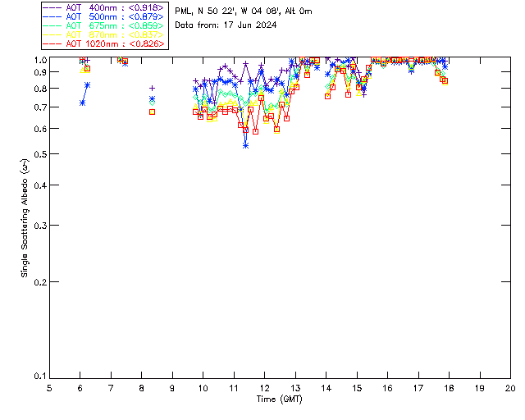This screenshot has width=525, height=420.
Task: Click the x-axis tick label 10
Action: coord(203,388)
